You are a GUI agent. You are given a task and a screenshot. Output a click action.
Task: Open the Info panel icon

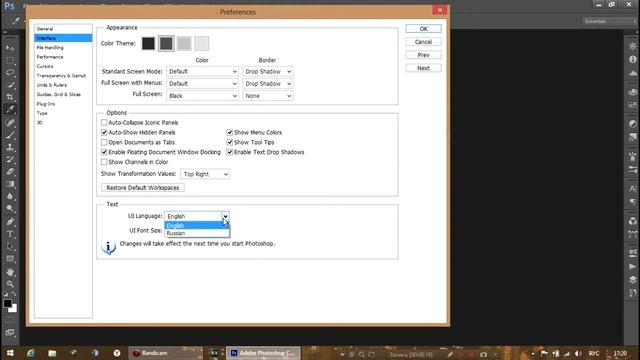coord(633,59)
